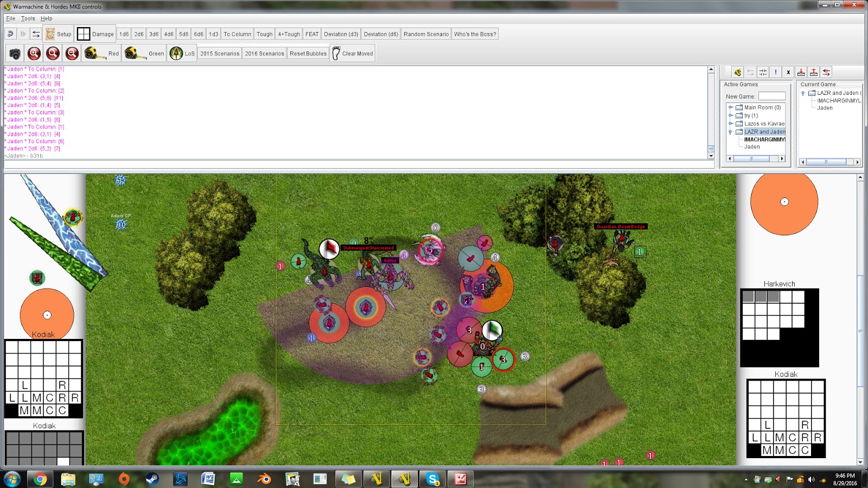
Task: Click the zoom out magnifier icon
Action: click(x=72, y=53)
